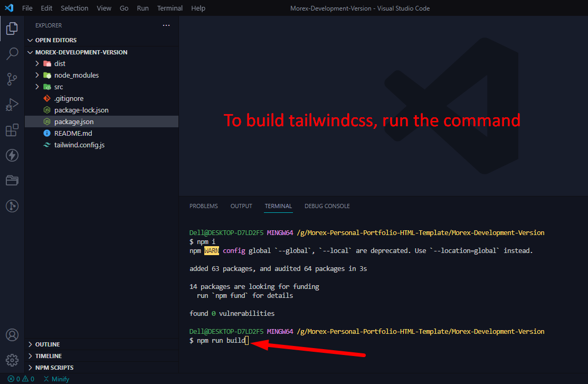Screen dimensions: 588x384
Task: Click 'added 63 packages' terminal line
Action: point(278,269)
